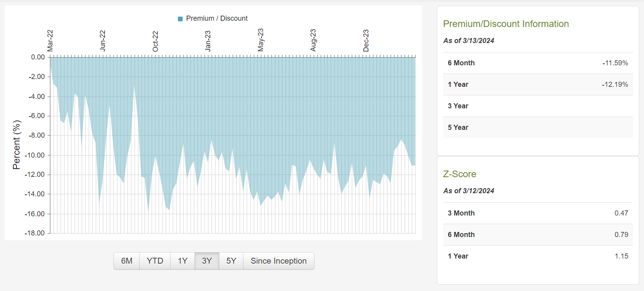The height and width of the screenshot is (291, 644).
Task: Select the 5 Year premium/discount row
Action: pyautogui.click(x=538, y=128)
